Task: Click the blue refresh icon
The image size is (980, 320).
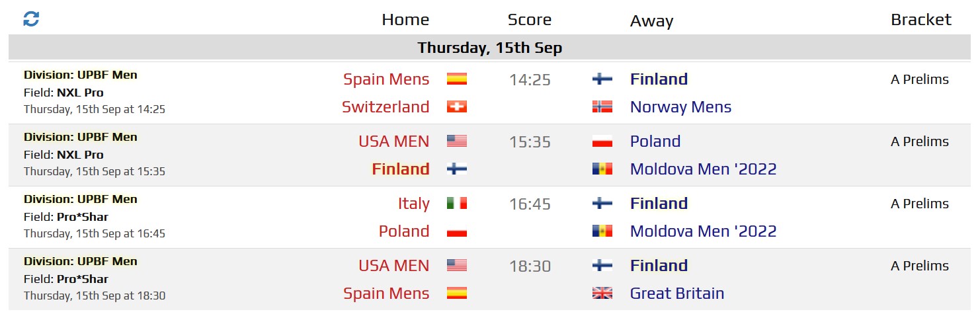Action: [31, 19]
